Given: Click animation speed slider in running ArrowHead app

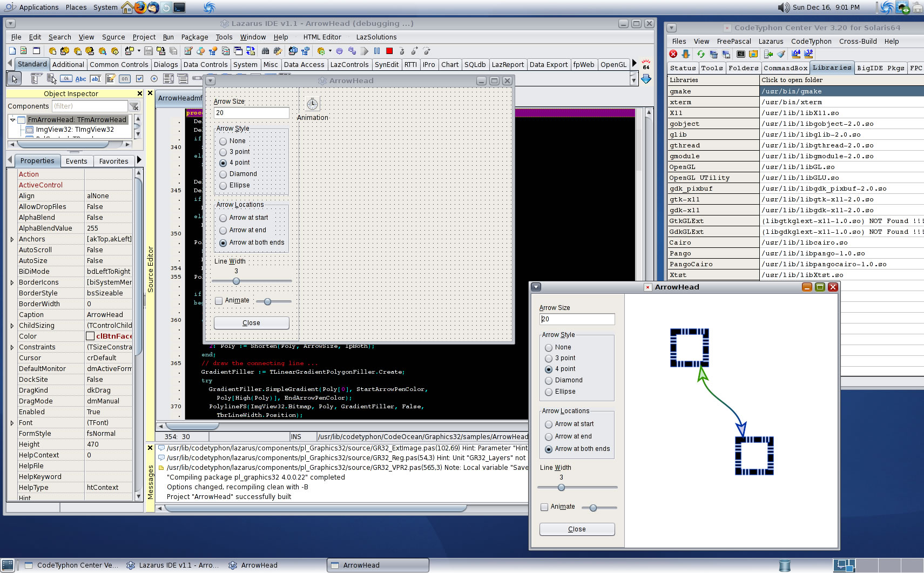Looking at the screenshot, I should (x=599, y=508).
